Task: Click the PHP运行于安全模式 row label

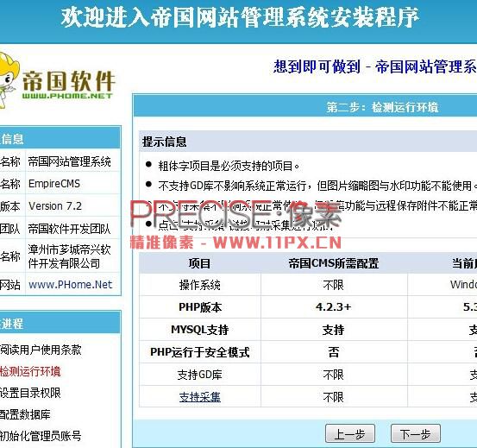Action: [x=200, y=352]
